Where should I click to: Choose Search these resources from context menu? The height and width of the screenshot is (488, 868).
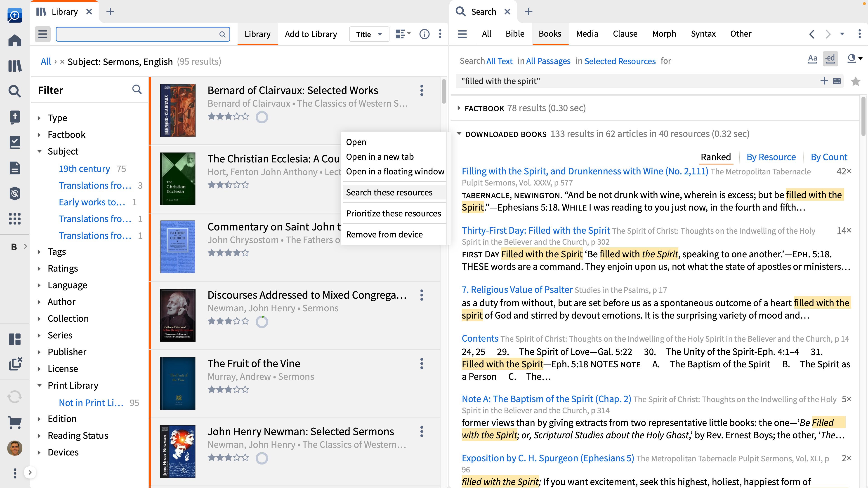point(389,192)
